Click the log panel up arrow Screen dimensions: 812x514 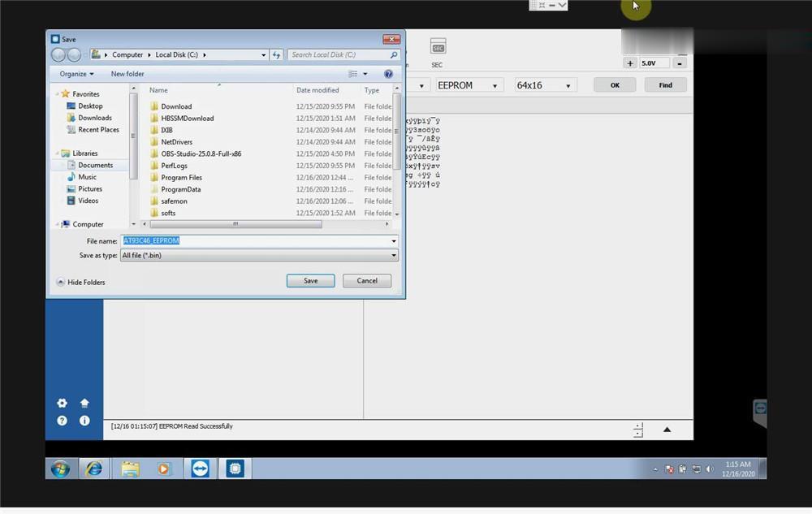667,430
